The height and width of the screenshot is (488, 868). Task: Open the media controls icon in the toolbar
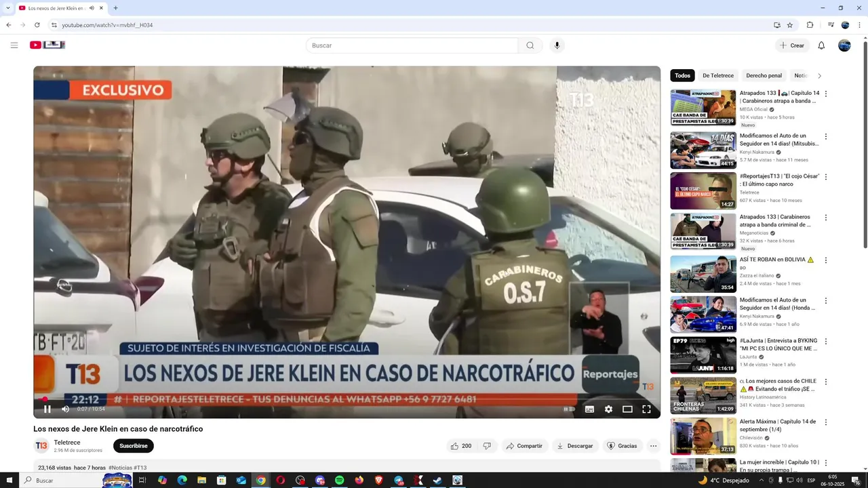(831, 25)
